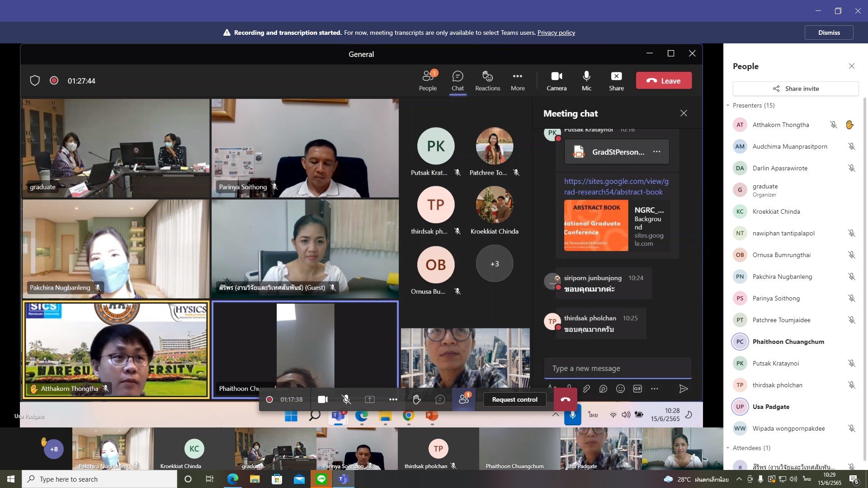This screenshot has height=488, width=868.
Task: Select Phaithoon Chuangchum in People list
Action: click(794, 342)
